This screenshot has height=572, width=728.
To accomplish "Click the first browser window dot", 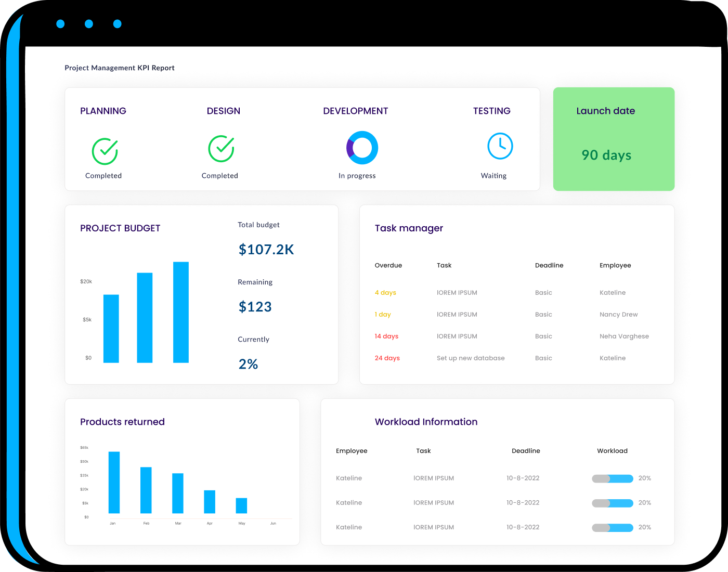I will (60, 23).
